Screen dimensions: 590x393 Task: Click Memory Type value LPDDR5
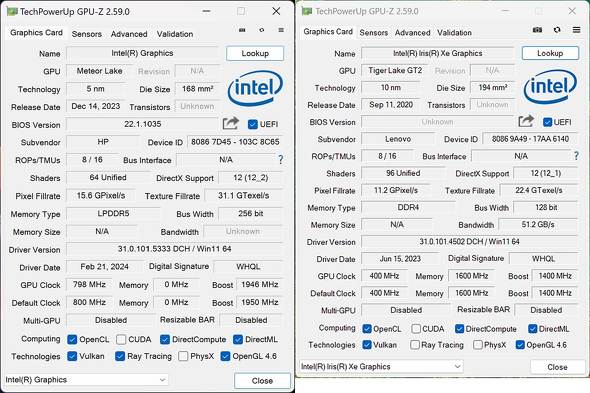[x=113, y=213]
